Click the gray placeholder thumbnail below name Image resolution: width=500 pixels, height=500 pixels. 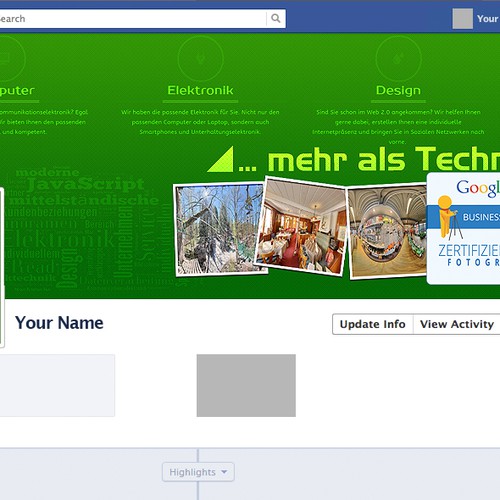pos(246,385)
